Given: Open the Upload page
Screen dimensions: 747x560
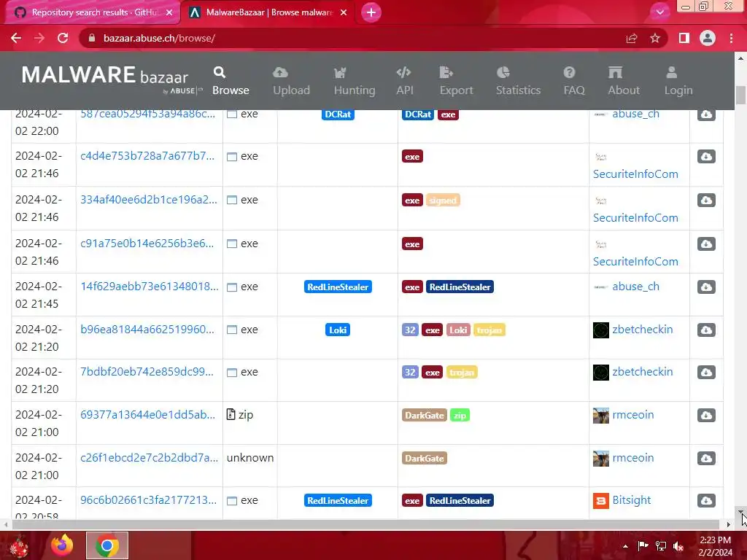Looking at the screenshot, I should point(291,81).
